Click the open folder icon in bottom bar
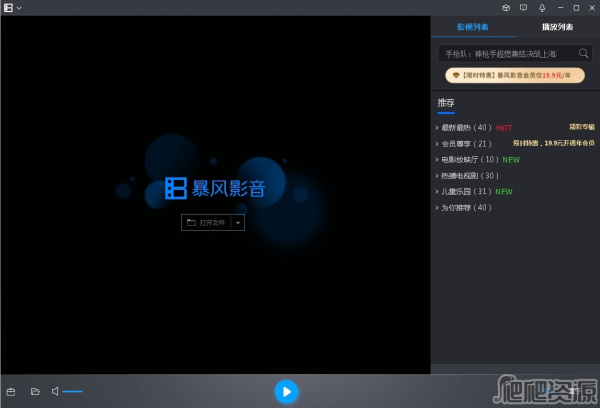Screen dimensions: 600x408 [35, 391]
